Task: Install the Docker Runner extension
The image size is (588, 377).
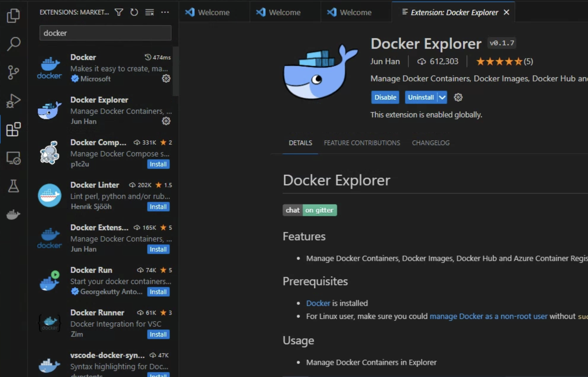Action: click(x=158, y=334)
